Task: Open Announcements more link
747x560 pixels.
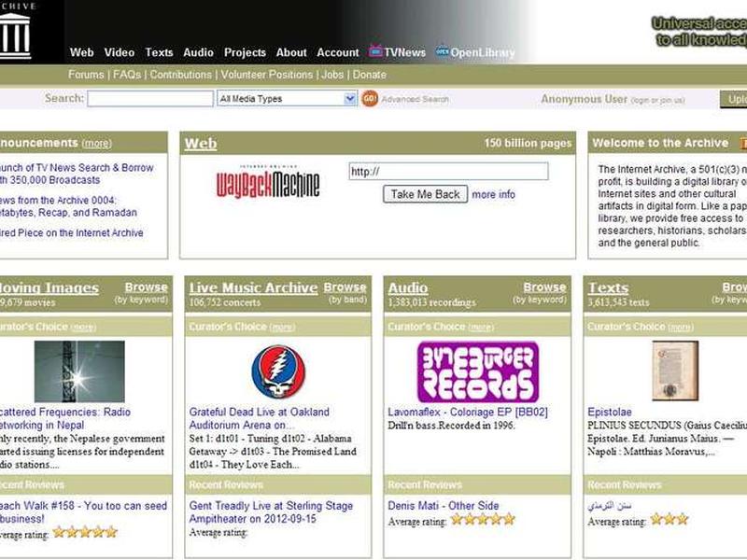Action: tap(97, 144)
